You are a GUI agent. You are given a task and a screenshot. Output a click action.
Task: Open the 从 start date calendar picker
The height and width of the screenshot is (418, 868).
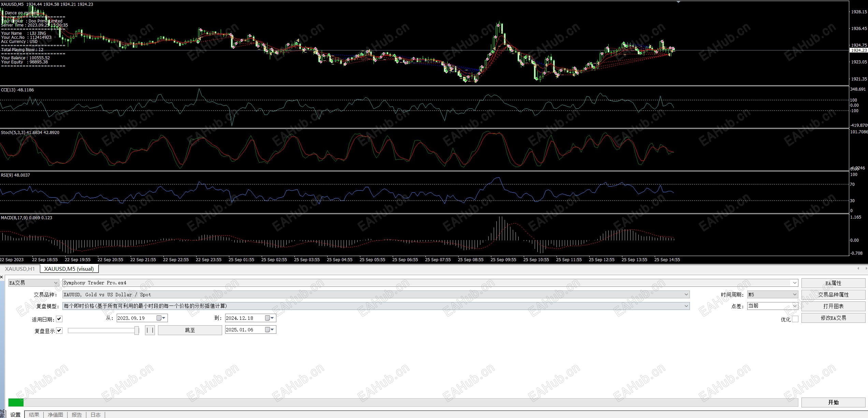coord(161,318)
